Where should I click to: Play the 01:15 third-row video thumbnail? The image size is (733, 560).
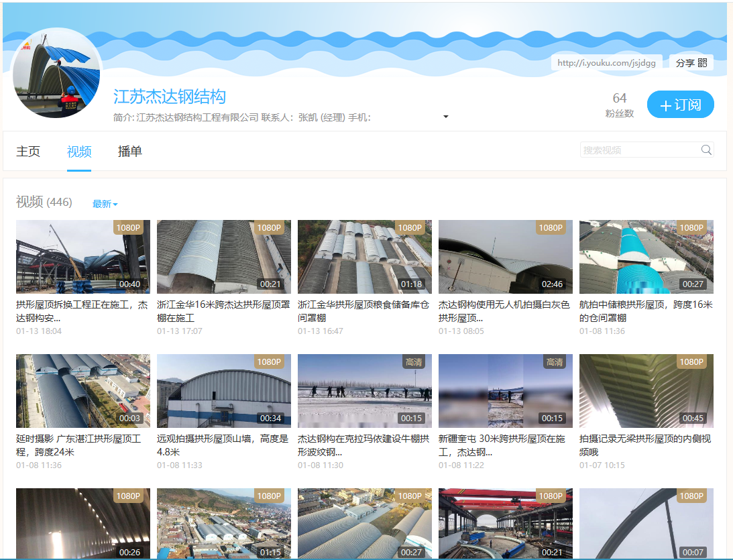point(224,524)
